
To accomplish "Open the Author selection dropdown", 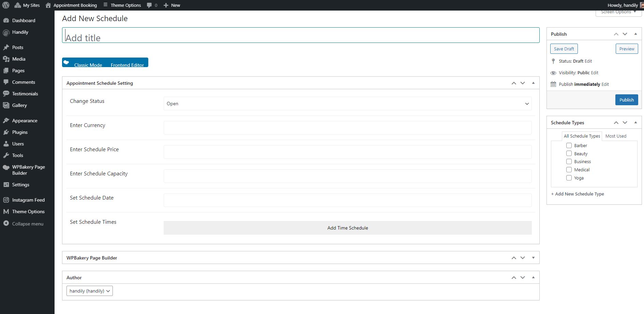I will (89, 291).
